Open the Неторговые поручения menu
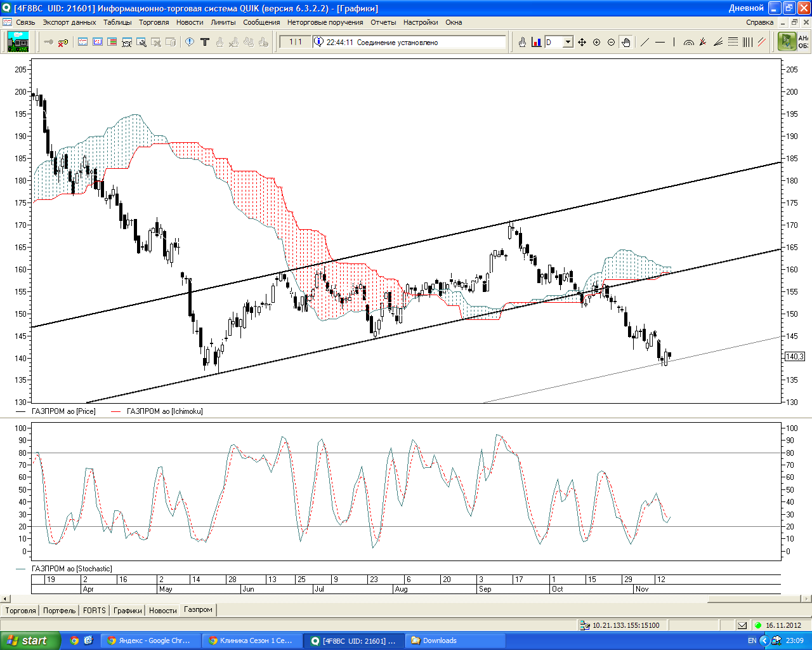This screenshot has height=650, width=812. pos(325,22)
